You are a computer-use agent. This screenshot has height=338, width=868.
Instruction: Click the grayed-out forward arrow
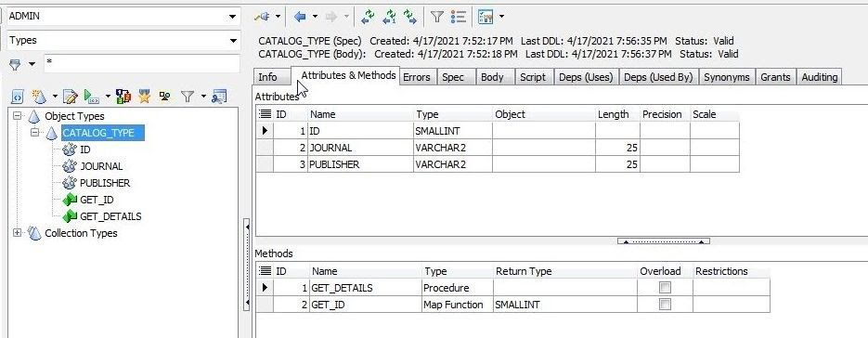331,17
